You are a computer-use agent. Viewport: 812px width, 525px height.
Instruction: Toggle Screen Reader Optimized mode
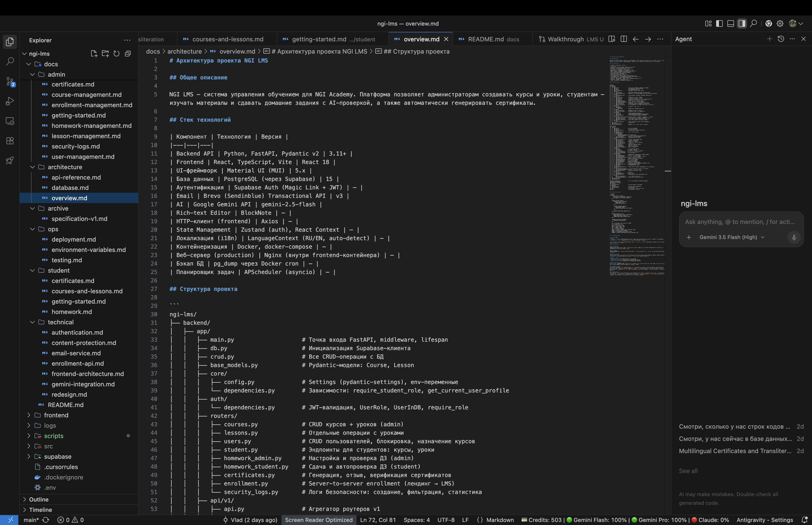coord(319,520)
